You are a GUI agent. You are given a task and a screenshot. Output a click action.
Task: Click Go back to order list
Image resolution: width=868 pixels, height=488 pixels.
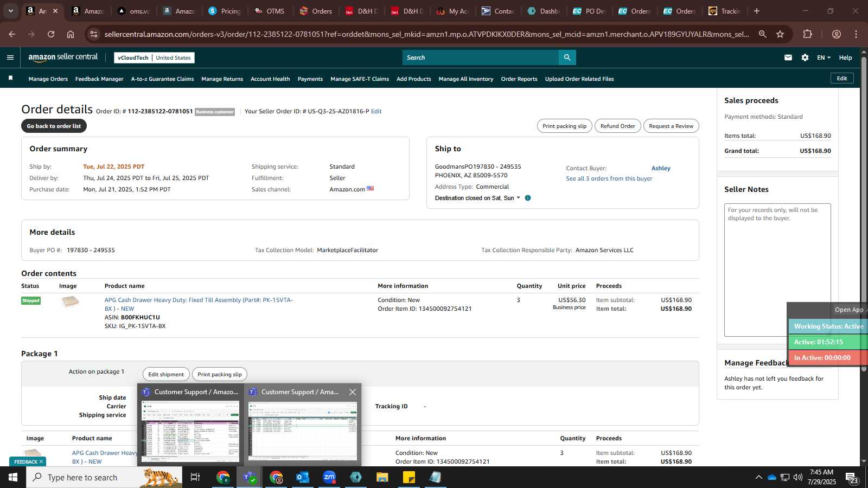click(x=54, y=126)
